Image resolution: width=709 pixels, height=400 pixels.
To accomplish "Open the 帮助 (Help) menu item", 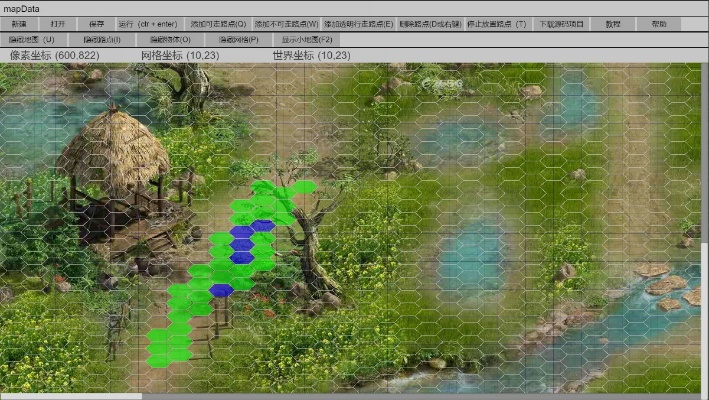I will pos(659,23).
